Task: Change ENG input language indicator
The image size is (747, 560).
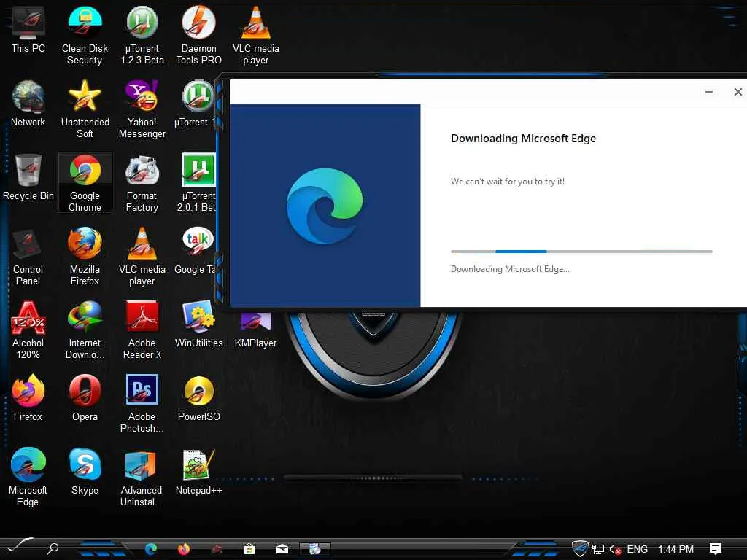Action: [x=637, y=549]
